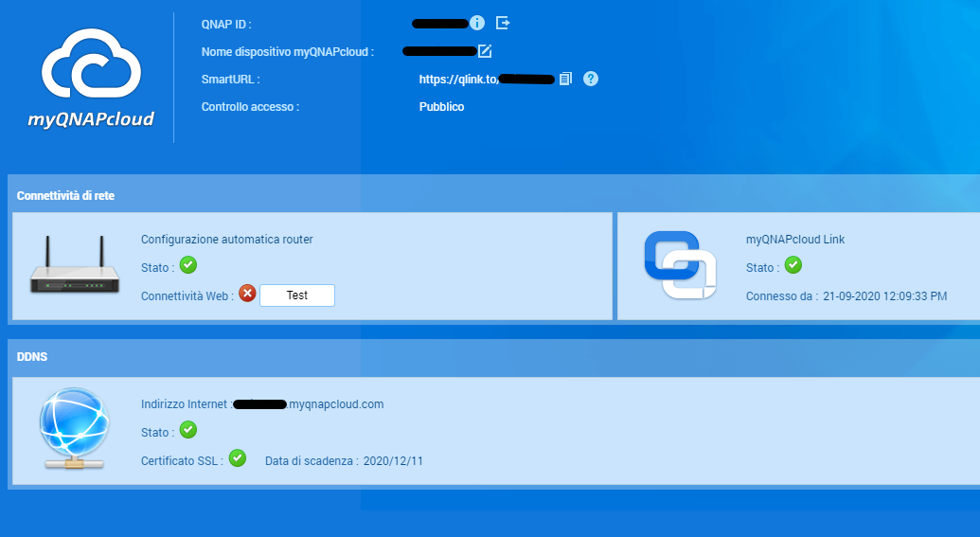
Task: Click the QNAP ID info icon
Action: point(477,23)
